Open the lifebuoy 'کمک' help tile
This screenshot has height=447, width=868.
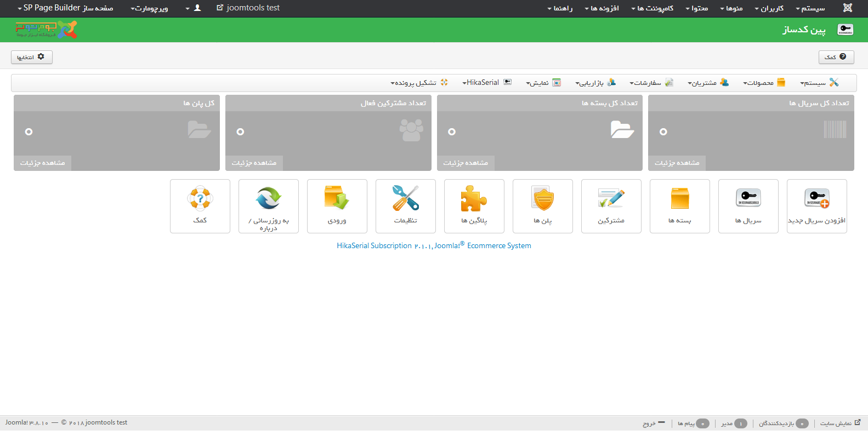point(200,206)
